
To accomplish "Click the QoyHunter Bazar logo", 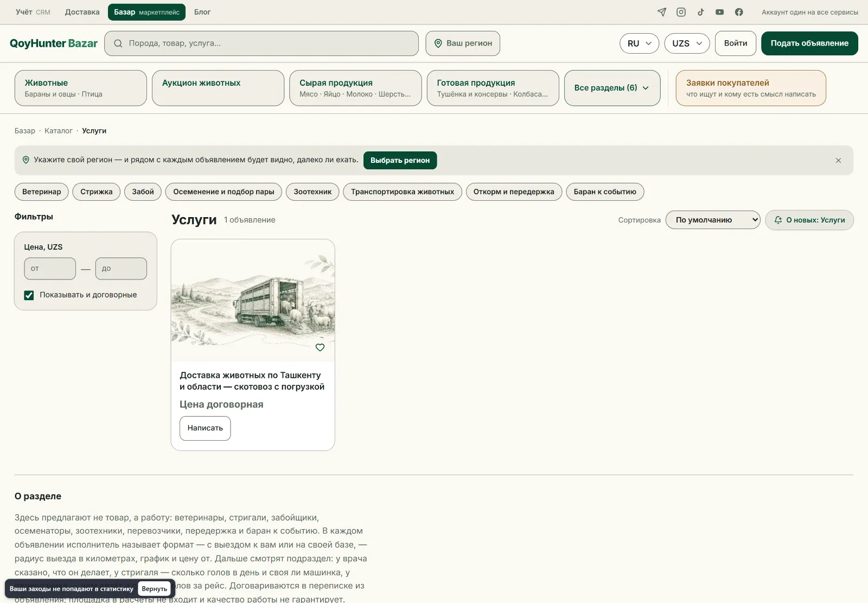I will tap(54, 43).
